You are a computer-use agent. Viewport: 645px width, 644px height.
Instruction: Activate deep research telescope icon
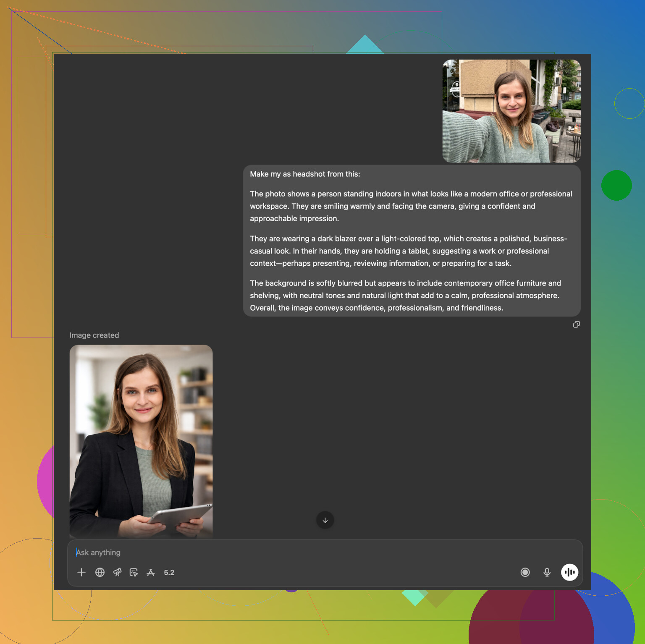tap(117, 572)
